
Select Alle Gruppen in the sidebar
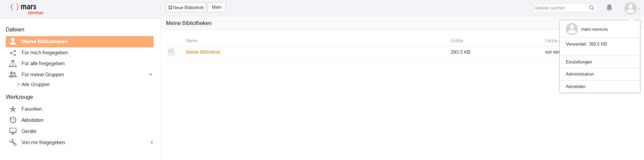click(35, 84)
